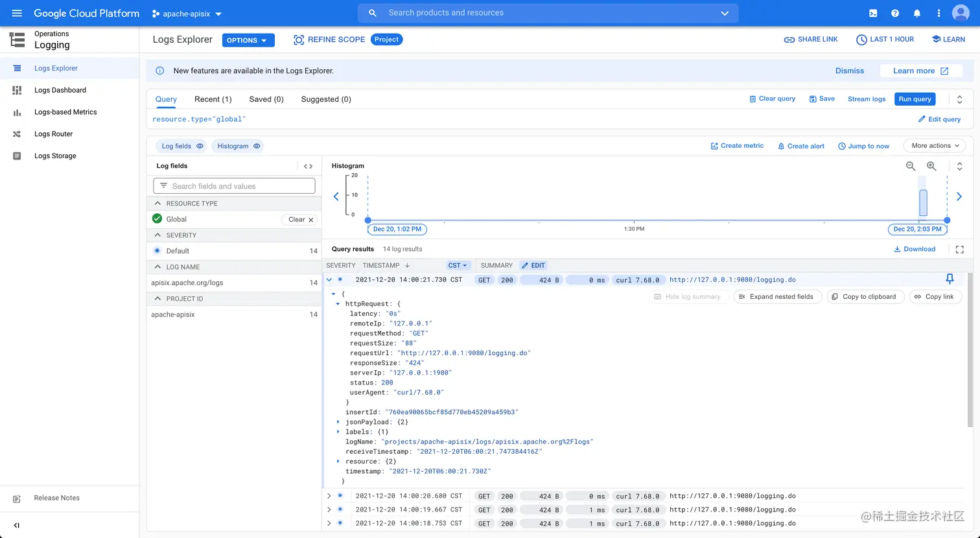Focus Search fields and values box
This screenshot has width=980, height=538.
click(234, 186)
